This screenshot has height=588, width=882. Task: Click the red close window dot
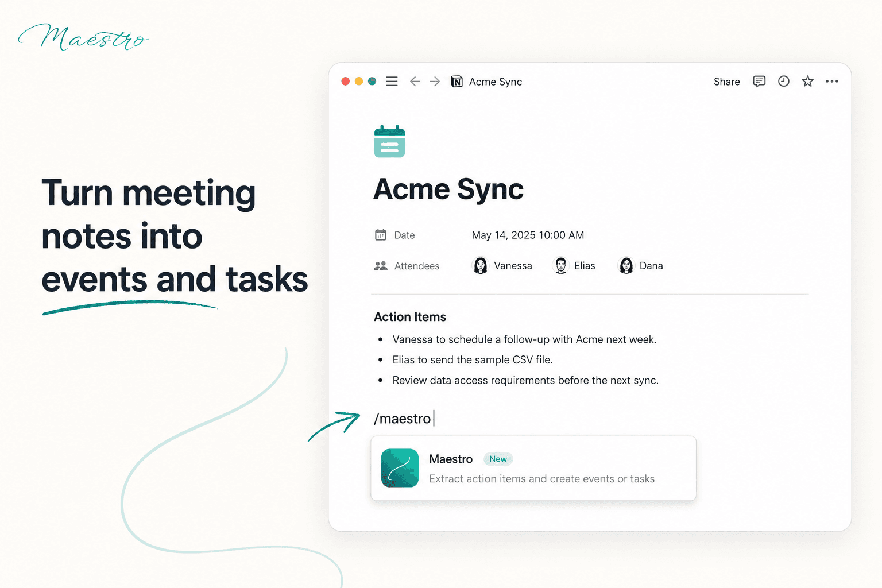coord(346,82)
